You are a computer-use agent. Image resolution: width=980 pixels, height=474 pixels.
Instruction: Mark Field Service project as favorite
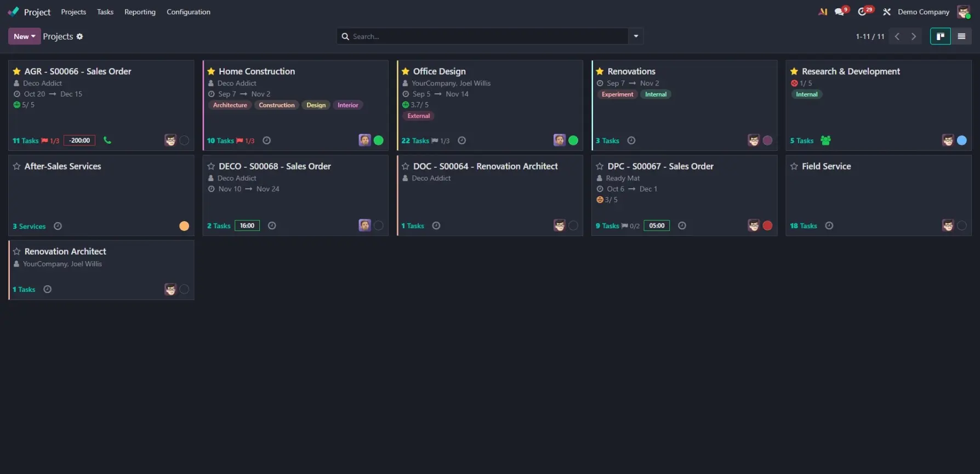pos(794,166)
